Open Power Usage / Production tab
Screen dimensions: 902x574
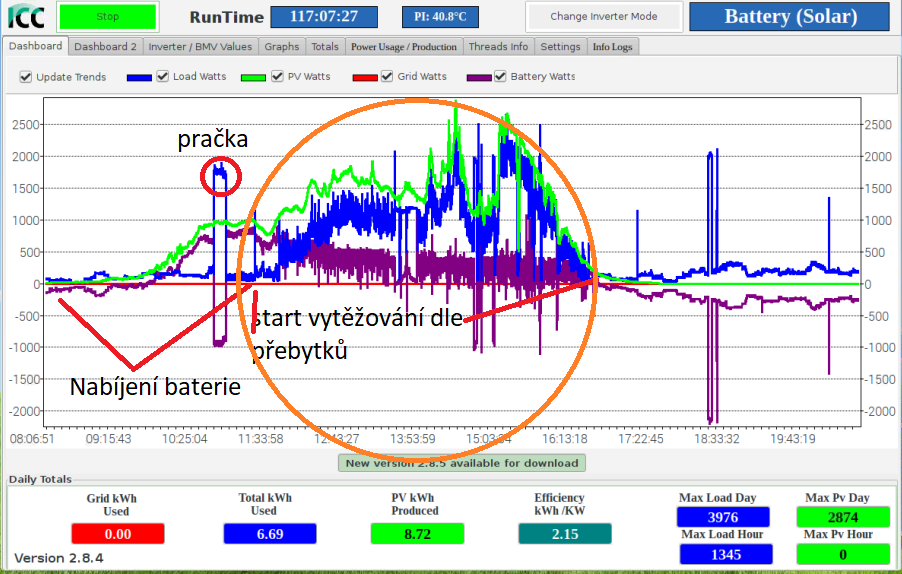[x=404, y=47]
